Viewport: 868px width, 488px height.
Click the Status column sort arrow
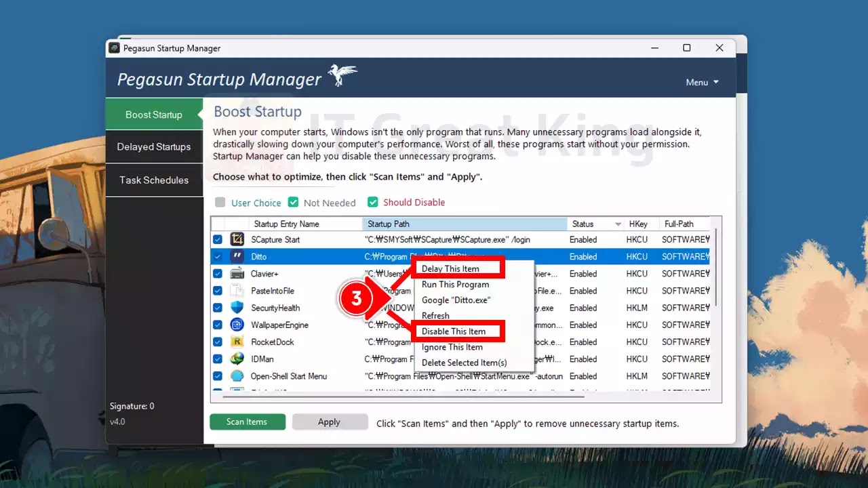pyautogui.click(x=618, y=224)
